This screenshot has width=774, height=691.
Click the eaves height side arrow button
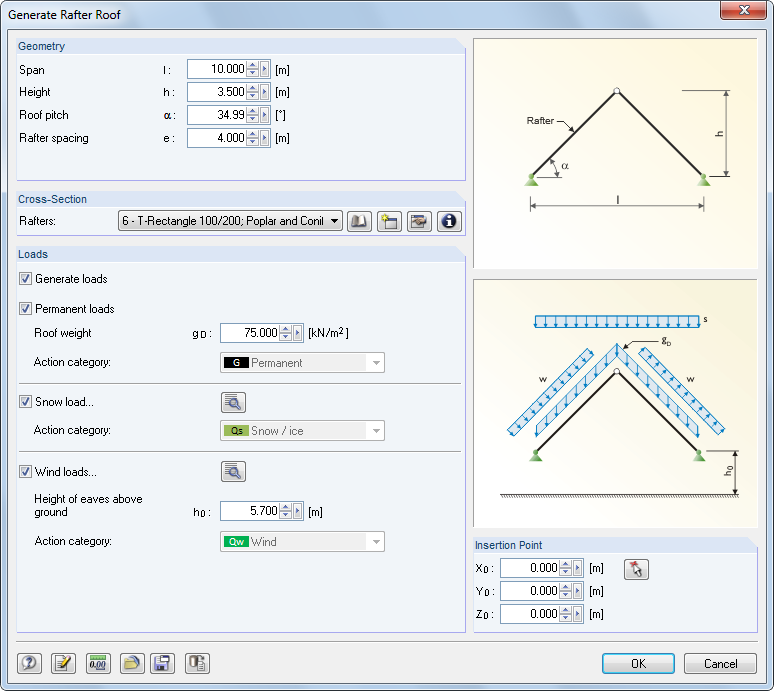tap(298, 511)
